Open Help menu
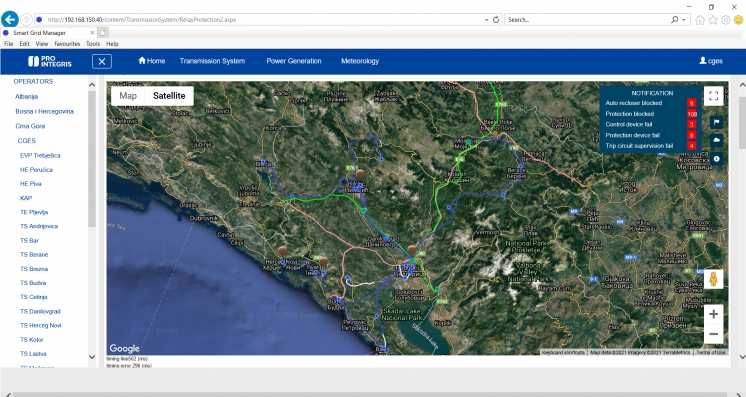Viewport: 746px width, 397px height. click(x=112, y=44)
